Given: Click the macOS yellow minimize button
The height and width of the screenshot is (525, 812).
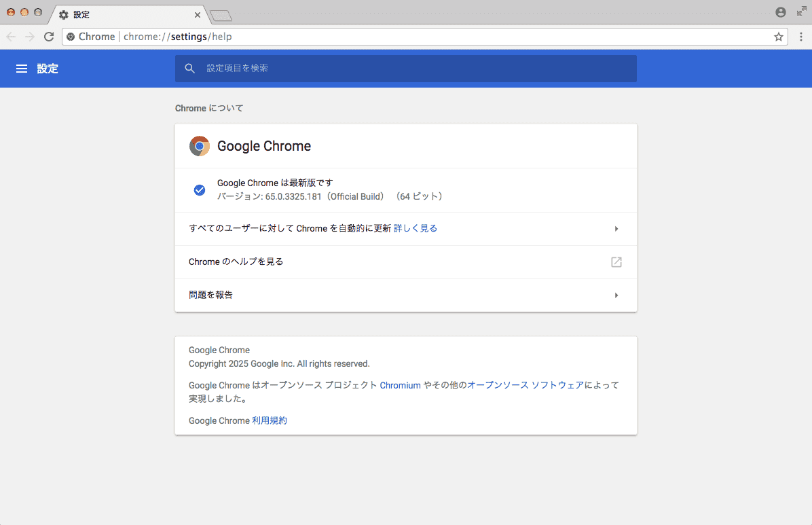Looking at the screenshot, I should click(24, 12).
